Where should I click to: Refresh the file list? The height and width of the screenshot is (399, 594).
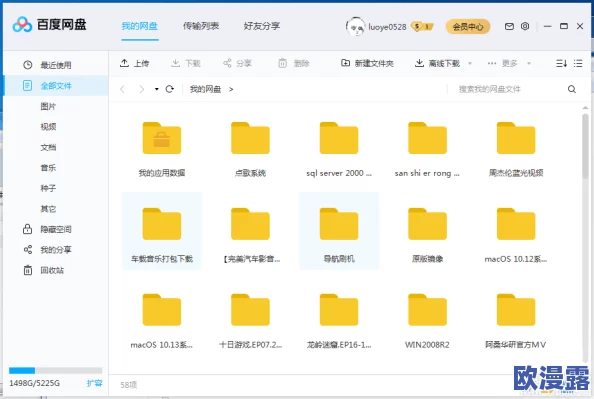coord(170,89)
